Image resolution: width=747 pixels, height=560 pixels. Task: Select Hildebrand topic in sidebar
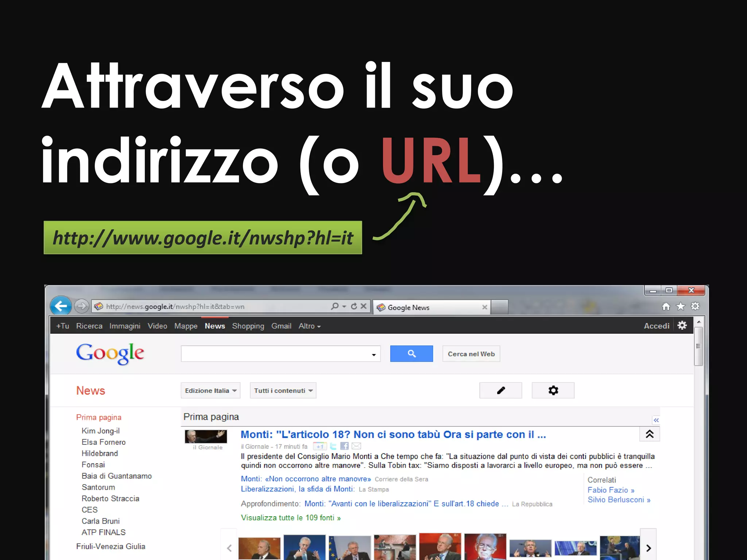100,454
